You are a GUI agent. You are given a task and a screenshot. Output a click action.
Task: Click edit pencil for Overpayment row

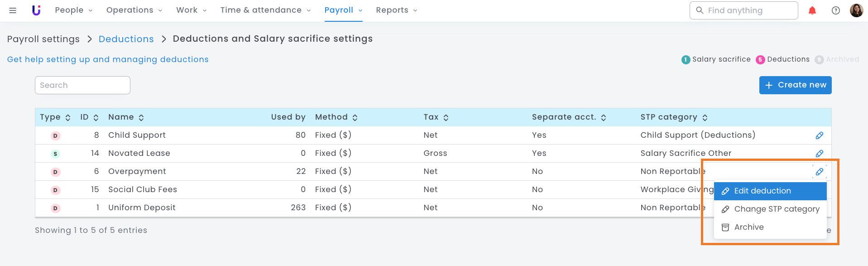click(819, 172)
